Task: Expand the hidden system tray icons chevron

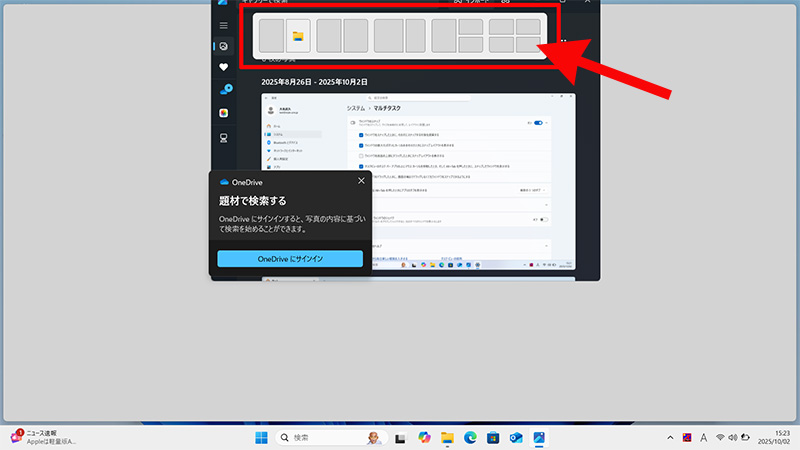Action: pos(669,438)
